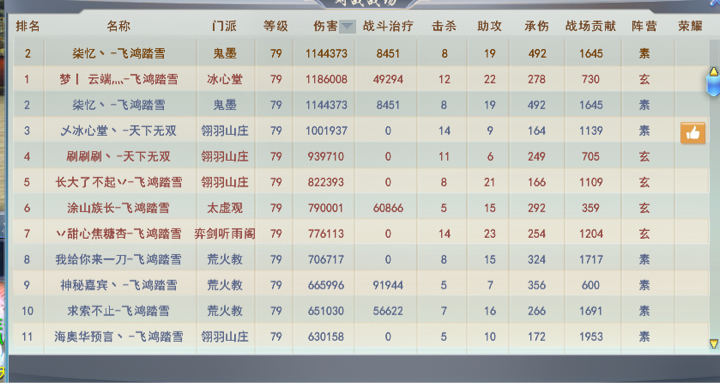720x383 pixels.
Task: Open the 伤害 column sort dropdown arrow
Action: pos(347,27)
